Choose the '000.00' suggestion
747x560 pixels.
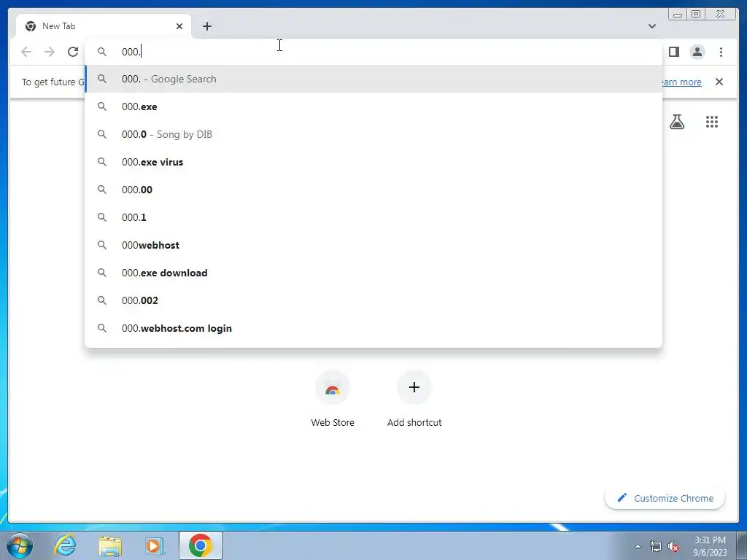click(373, 190)
